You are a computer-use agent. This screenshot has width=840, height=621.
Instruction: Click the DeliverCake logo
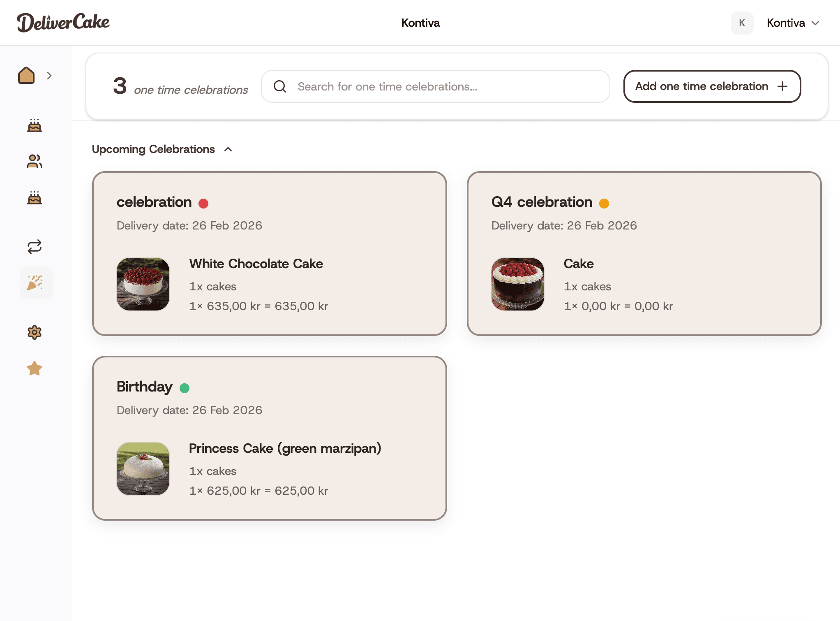tap(63, 22)
